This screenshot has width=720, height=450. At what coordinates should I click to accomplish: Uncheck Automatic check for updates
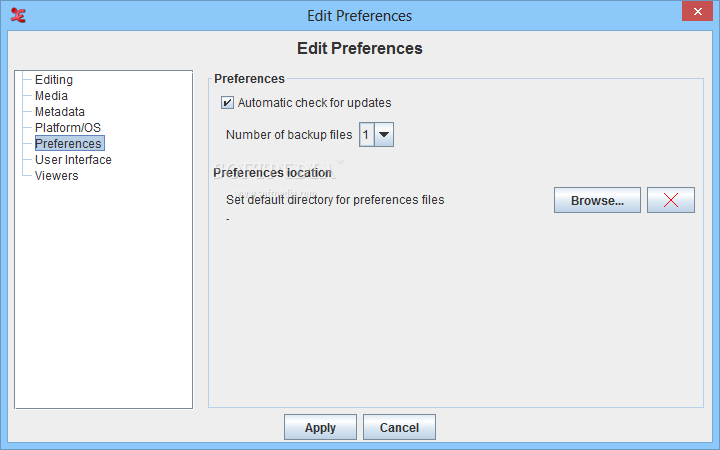(227, 102)
